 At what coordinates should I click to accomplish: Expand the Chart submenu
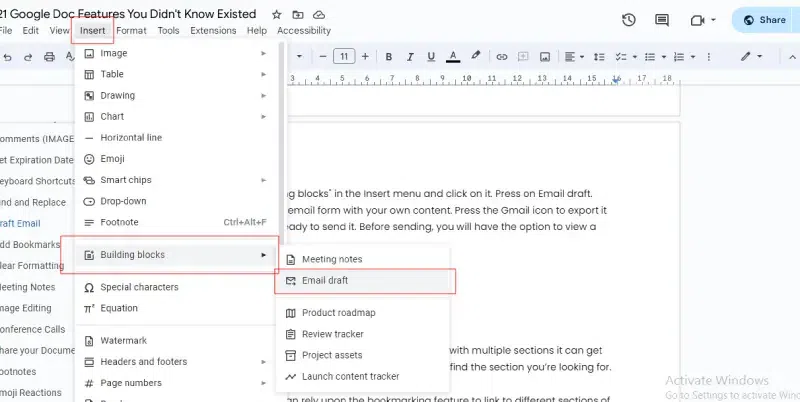click(177, 116)
